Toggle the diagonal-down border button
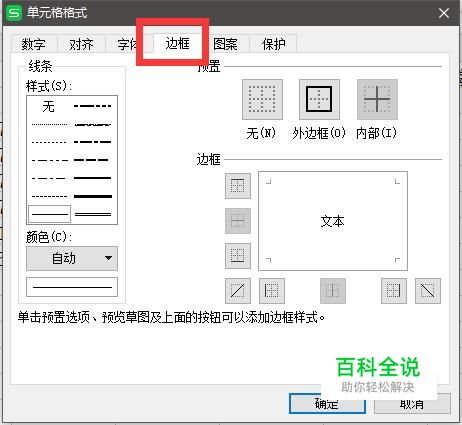 (428, 291)
